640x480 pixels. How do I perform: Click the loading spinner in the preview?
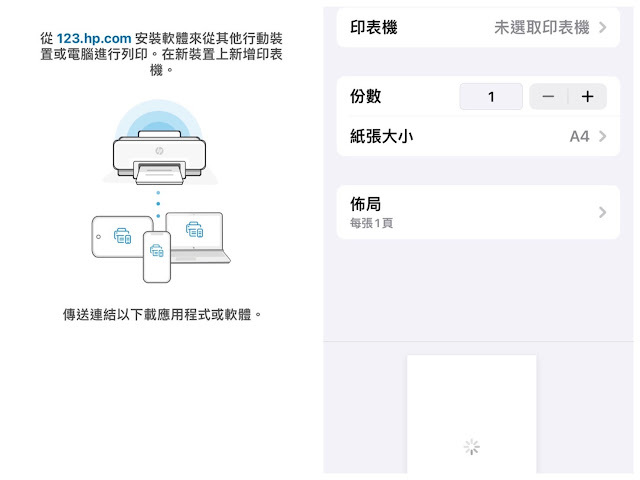(471, 447)
